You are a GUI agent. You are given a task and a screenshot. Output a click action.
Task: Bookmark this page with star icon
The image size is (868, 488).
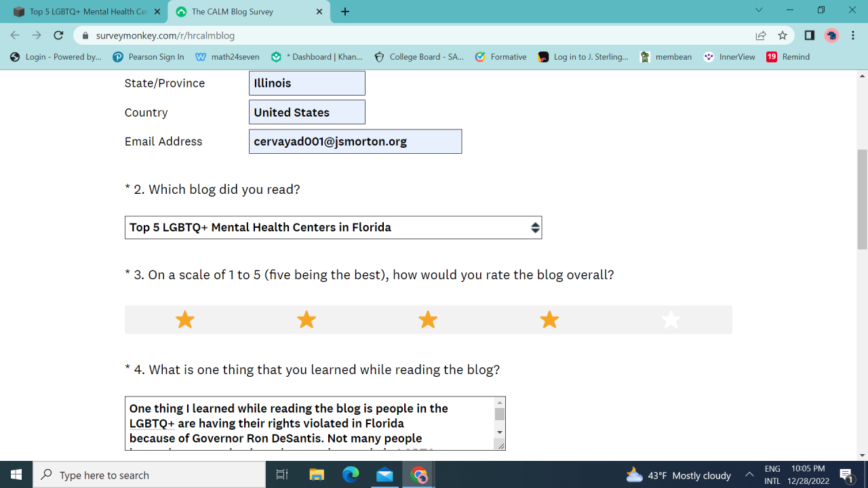click(x=783, y=35)
